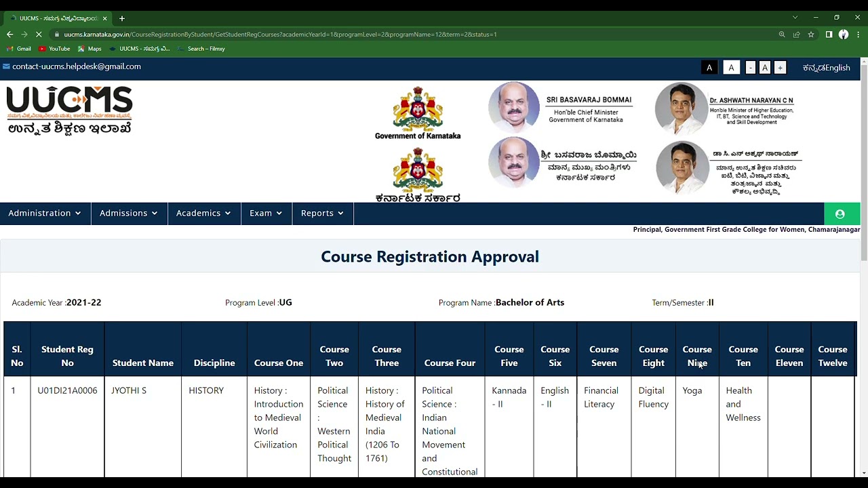Select registration number U01DI21A0006
This screenshot has width=868, height=488.
pyautogui.click(x=67, y=390)
